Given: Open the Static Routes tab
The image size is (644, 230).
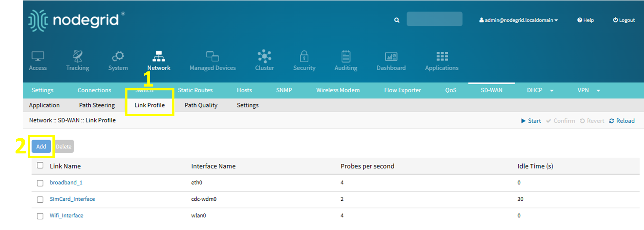Looking at the screenshot, I should click(195, 90).
